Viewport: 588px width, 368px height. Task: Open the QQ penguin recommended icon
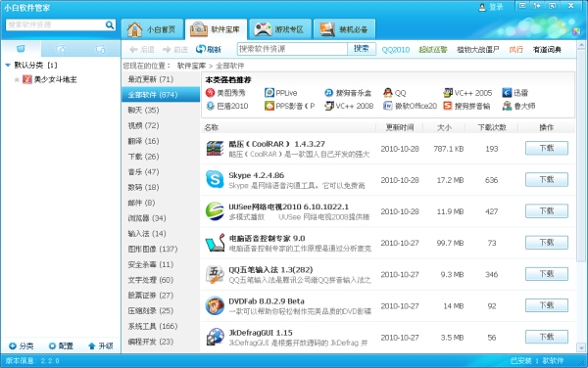click(x=388, y=92)
